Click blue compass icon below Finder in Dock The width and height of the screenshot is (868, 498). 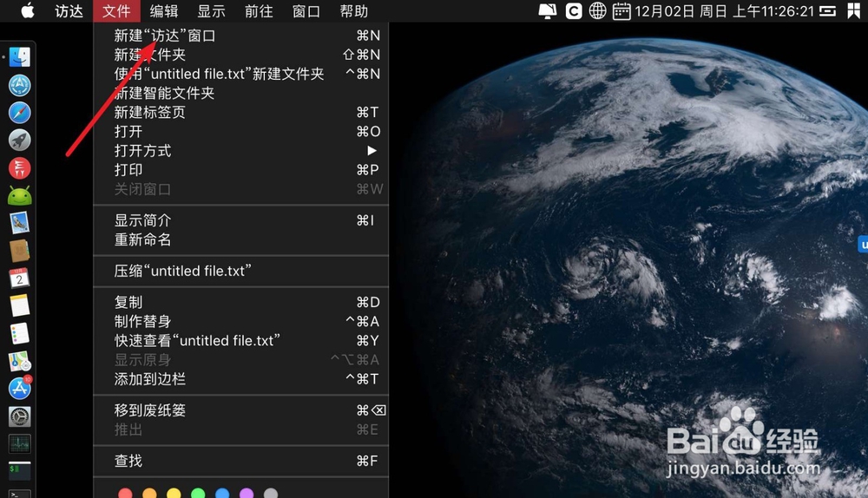[20, 85]
